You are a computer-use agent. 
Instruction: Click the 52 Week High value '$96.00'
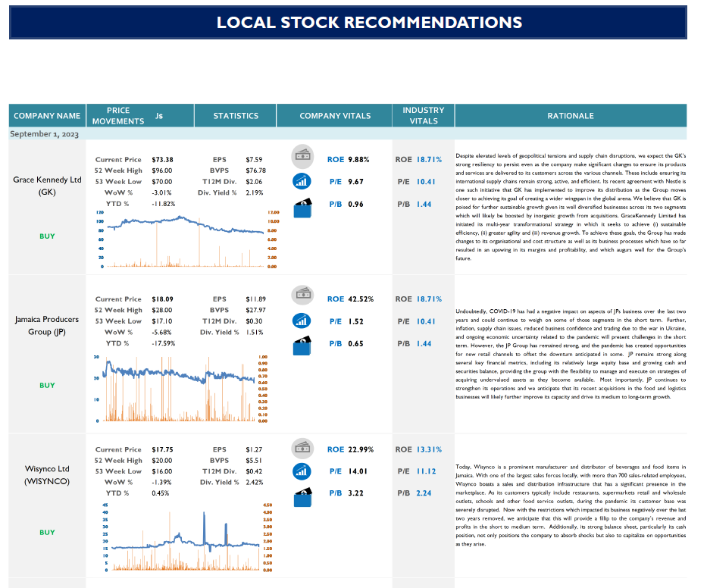coord(162,170)
